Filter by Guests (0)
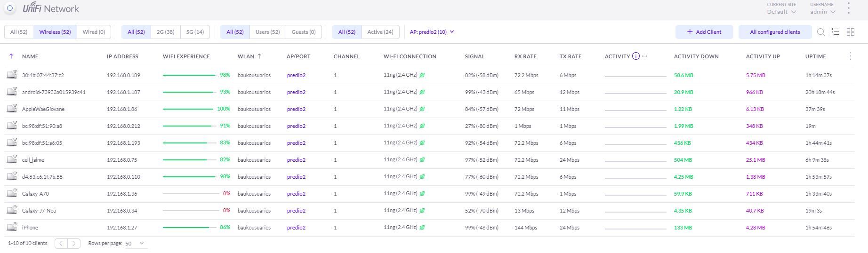Viewport: 868px width, 253px height. pyautogui.click(x=304, y=32)
